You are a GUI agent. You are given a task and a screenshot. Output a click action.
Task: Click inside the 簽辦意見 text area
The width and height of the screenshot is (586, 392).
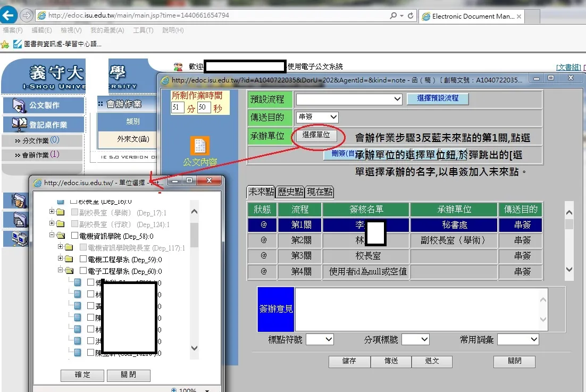coord(421,309)
